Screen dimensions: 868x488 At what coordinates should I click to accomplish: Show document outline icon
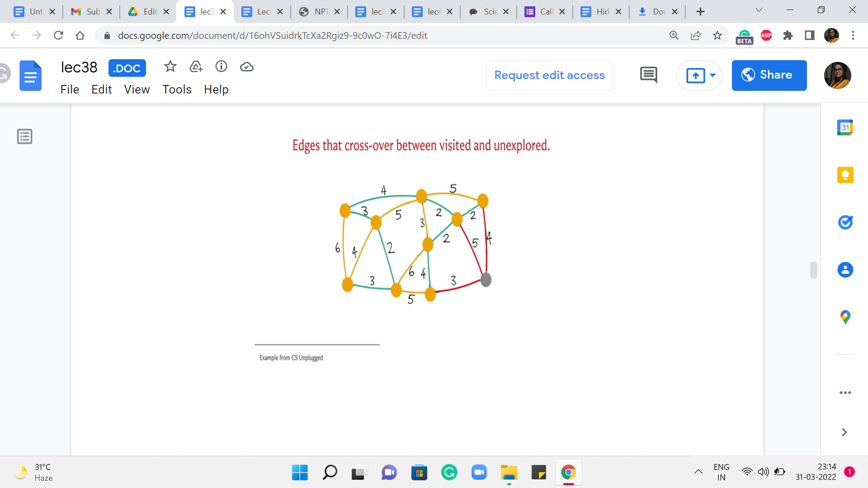[x=24, y=136]
